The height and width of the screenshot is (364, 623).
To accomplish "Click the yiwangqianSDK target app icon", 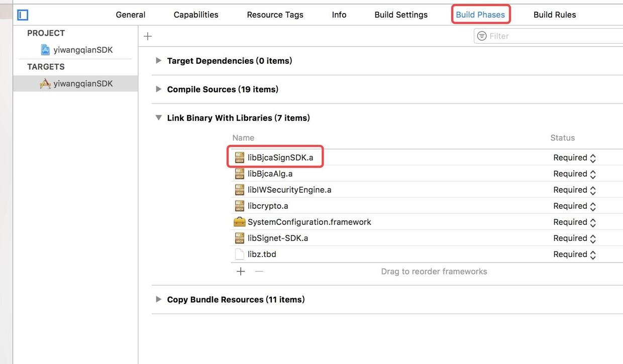I will coord(45,84).
